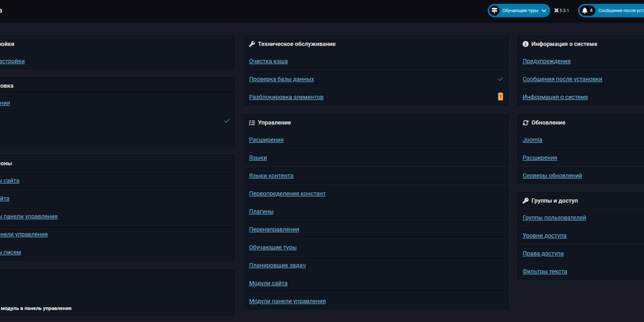644x322 pixels.
Task: Click the wrench icon beside Техническое обслуживание
Action: point(252,44)
